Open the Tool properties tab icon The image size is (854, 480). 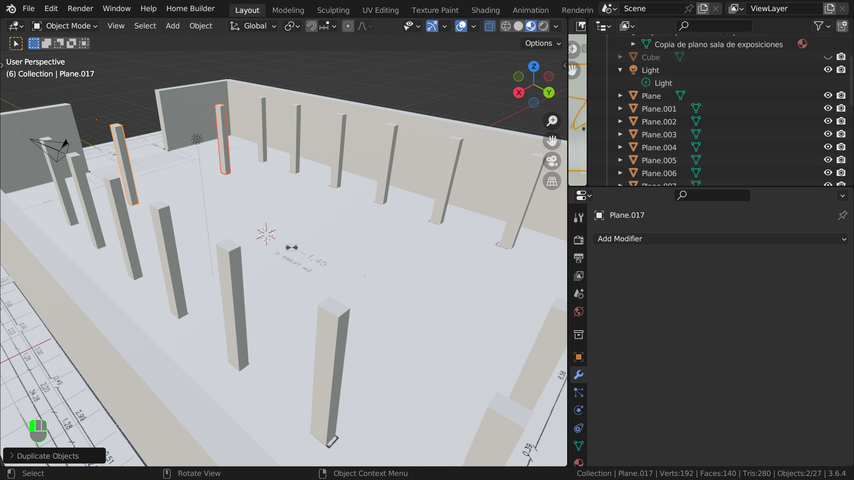579,218
